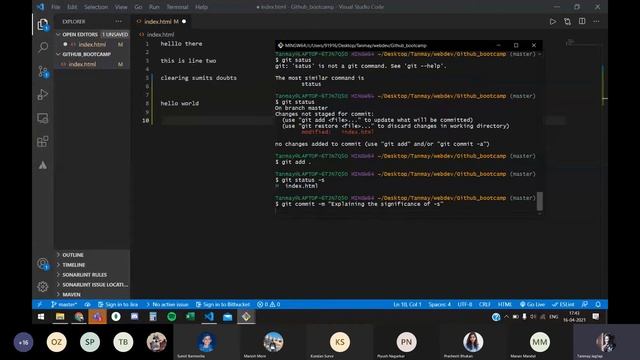Screen dimensions: 640x360
Task: Click Sign in to Bitbucket
Action: pos(223,304)
